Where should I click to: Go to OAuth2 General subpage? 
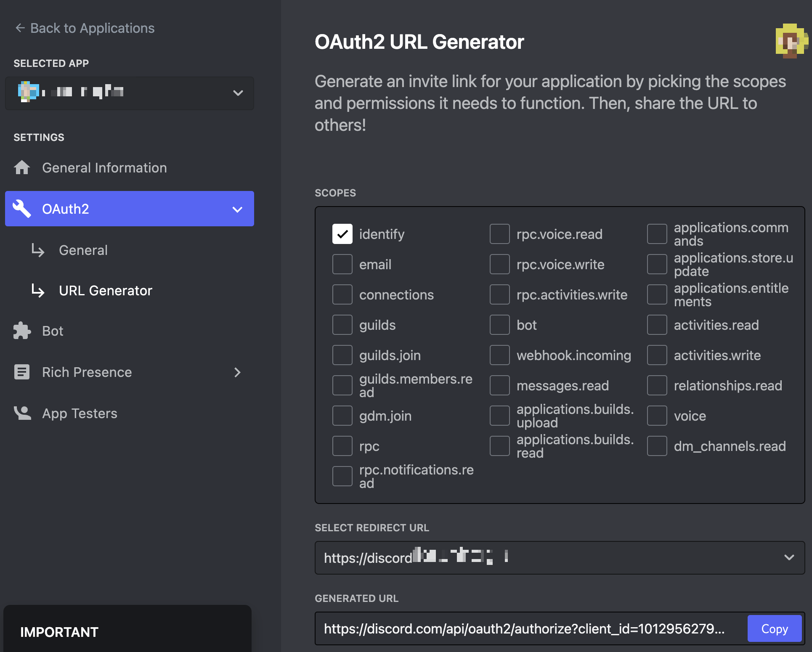point(83,250)
